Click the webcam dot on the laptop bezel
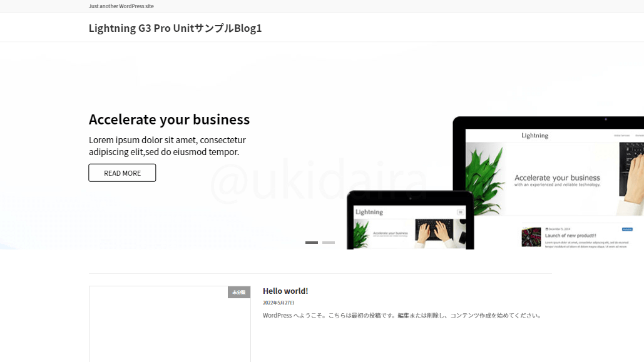The width and height of the screenshot is (644, 362). [605, 119]
